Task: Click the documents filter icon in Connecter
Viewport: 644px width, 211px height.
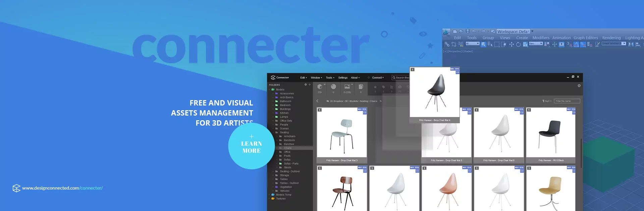Action: pyautogui.click(x=361, y=87)
